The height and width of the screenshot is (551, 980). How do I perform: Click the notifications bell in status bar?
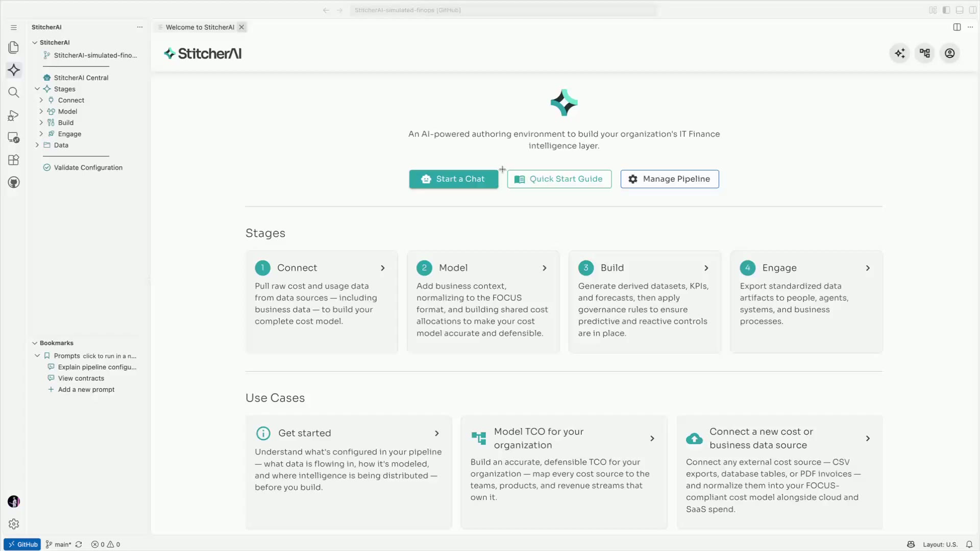click(x=969, y=544)
